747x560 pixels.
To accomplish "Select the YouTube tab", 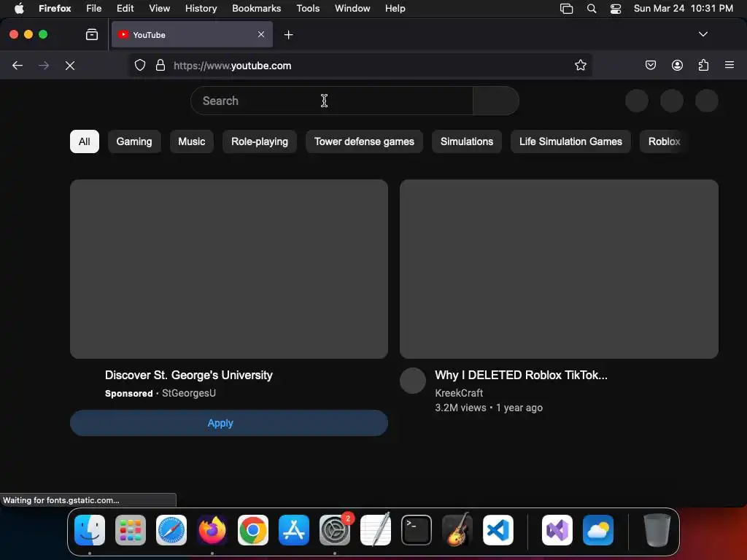I will pyautogui.click(x=192, y=34).
